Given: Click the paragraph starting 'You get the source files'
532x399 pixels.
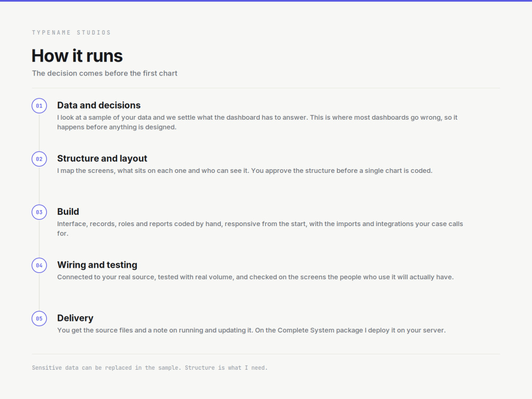Looking at the screenshot, I should point(252,330).
